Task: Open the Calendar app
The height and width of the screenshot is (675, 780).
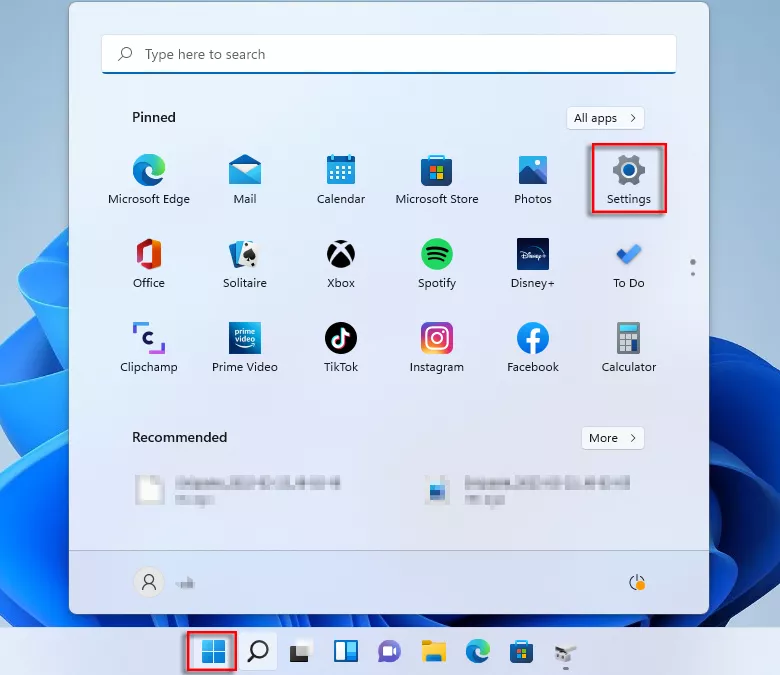Action: [x=341, y=179]
